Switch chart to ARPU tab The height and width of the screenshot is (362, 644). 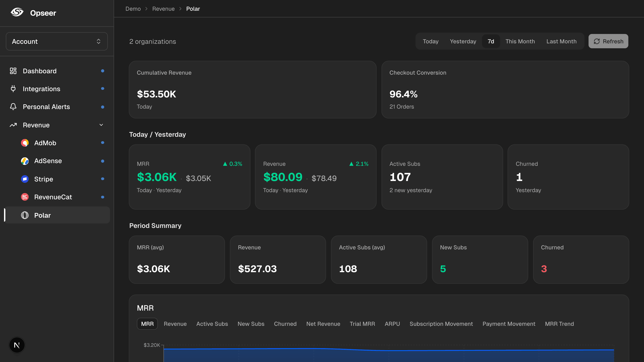pyautogui.click(x=392, y=324)
